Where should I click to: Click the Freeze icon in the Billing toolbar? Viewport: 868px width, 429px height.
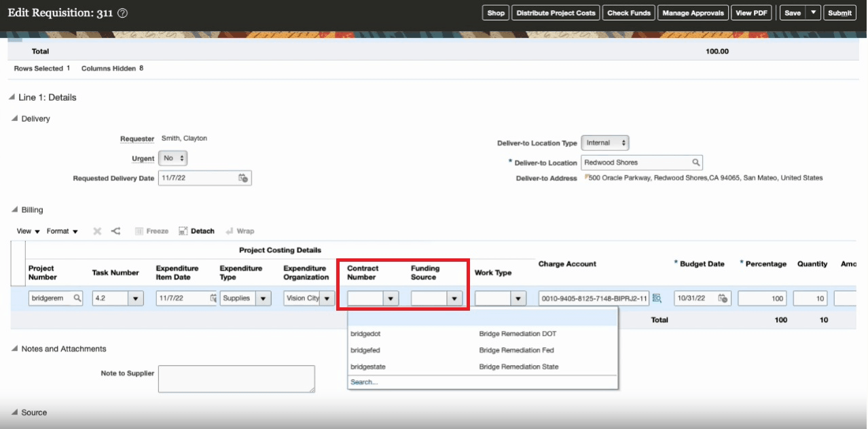(150, 230)
